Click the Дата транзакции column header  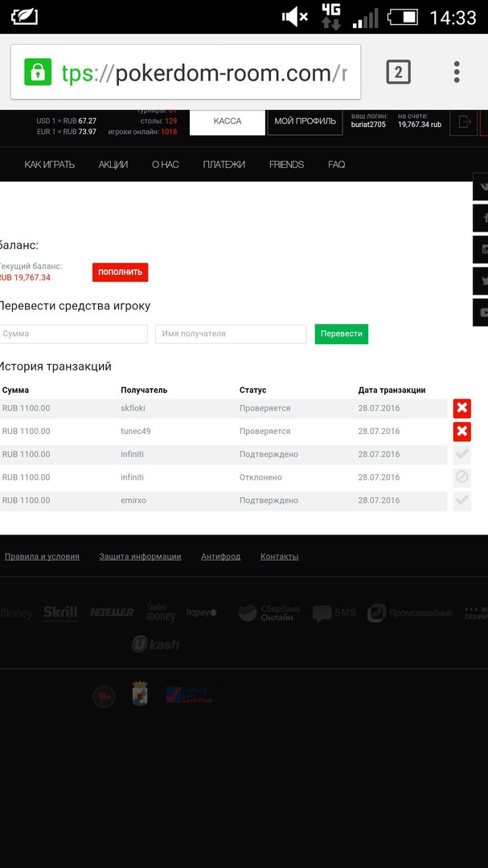pyautogui.click(x=392, y=391)
